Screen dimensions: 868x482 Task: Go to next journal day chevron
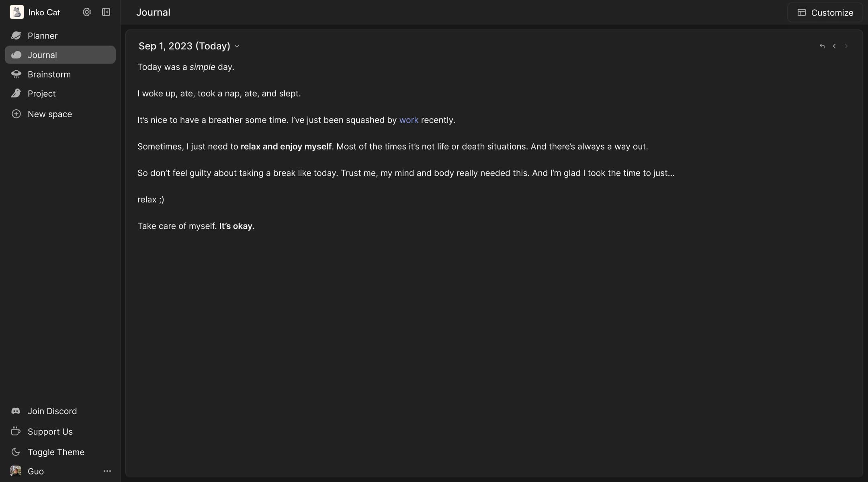click(846, 46)
